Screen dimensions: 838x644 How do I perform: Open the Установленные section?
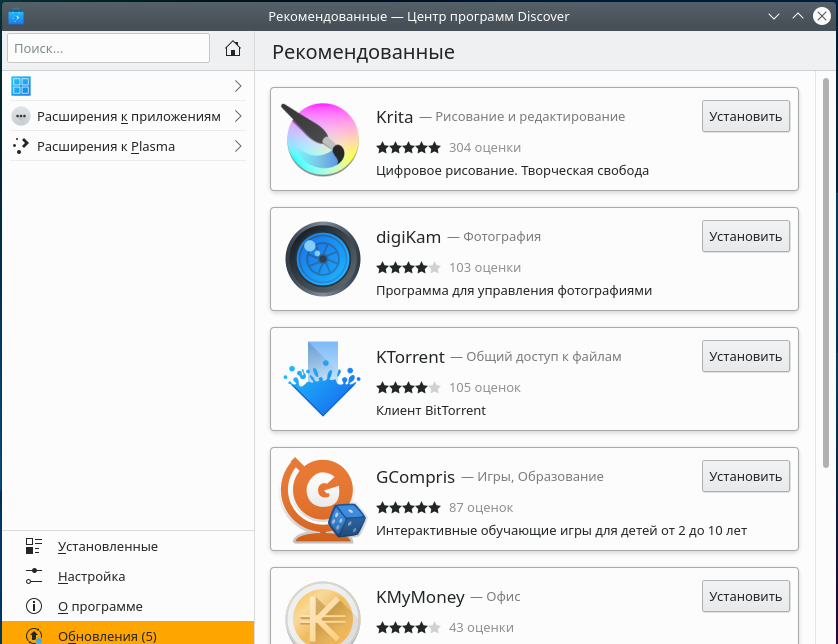click(128, 546)
